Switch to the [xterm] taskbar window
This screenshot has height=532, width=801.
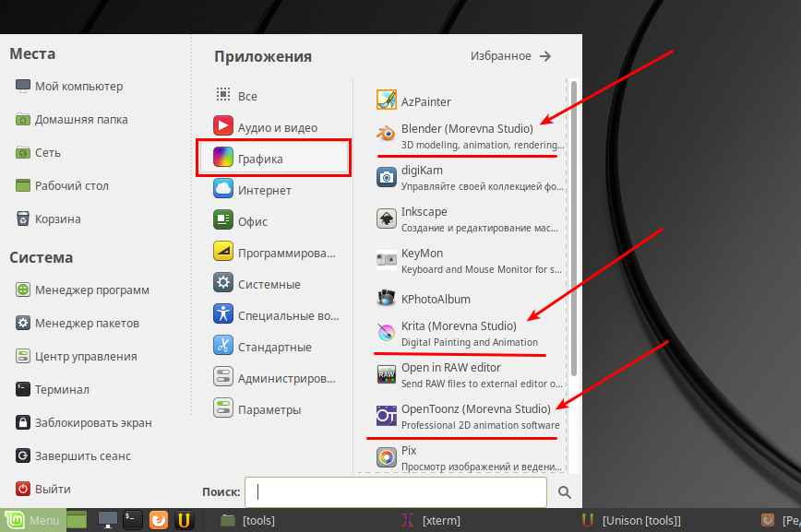[x=430, y=520]
